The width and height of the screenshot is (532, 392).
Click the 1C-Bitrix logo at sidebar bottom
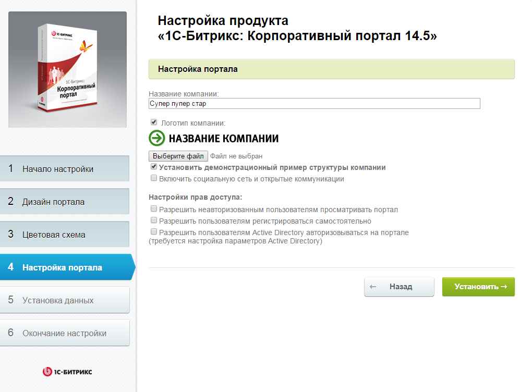[67, 372]
